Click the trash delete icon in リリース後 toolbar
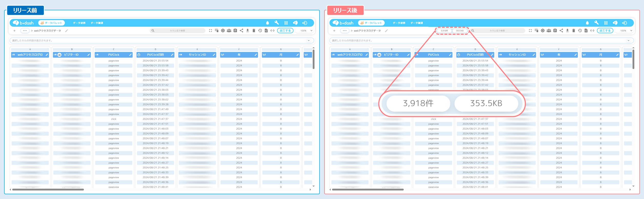The image size is (644, 199). [x=574, y=31]
